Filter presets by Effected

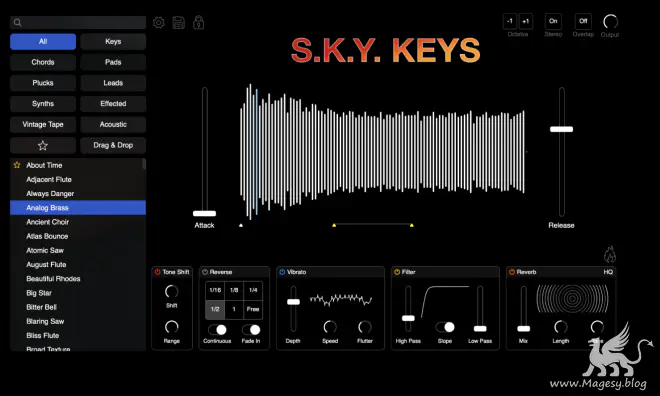113,104
